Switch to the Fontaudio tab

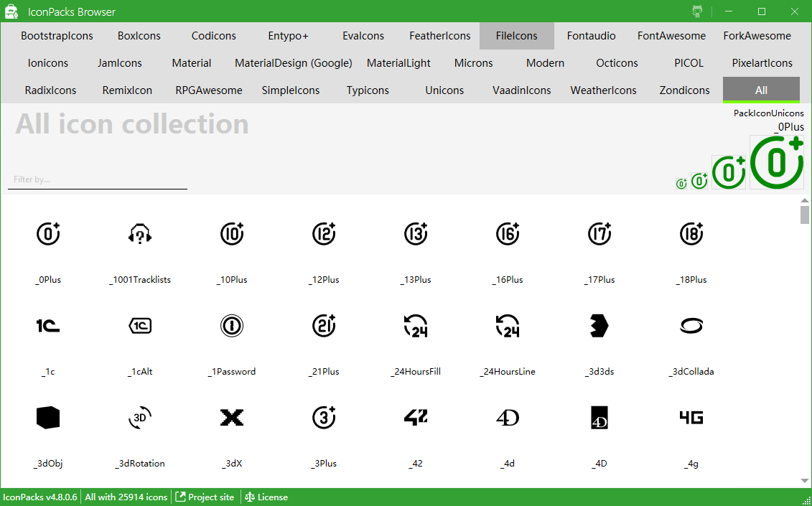tap(592, 36)
